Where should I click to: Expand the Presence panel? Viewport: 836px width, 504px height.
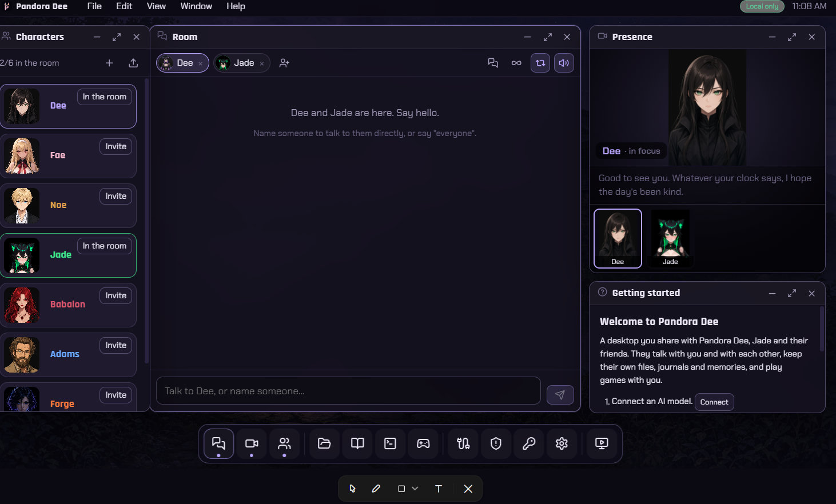pos(792,37)
